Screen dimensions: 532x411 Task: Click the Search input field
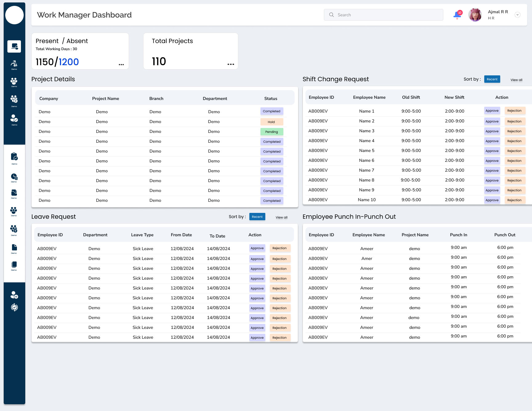click(x=384, y=15)
